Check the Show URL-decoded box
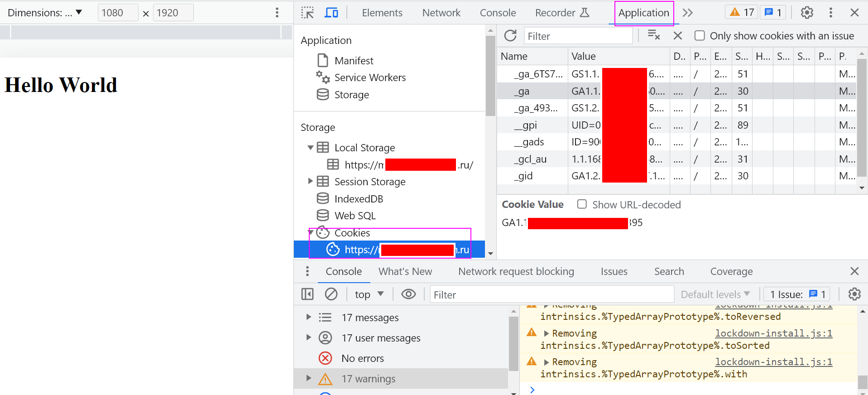The width and height of the screenshot is (868, 395). click(x=582, y=204)
